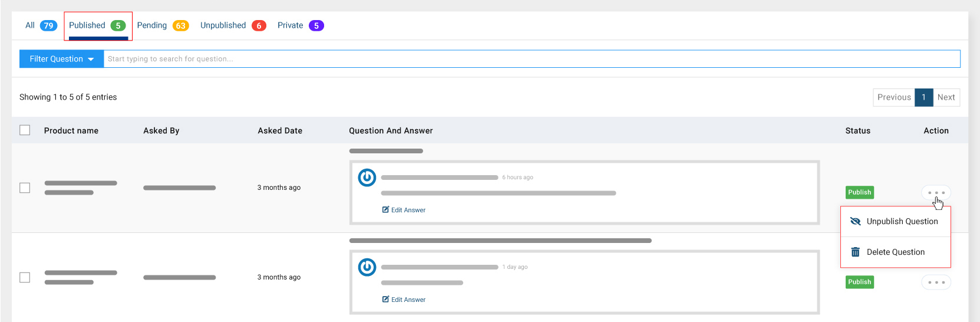980x322 pixels.
Task: Check the first question row checkbox
Action: click(25, 188)
